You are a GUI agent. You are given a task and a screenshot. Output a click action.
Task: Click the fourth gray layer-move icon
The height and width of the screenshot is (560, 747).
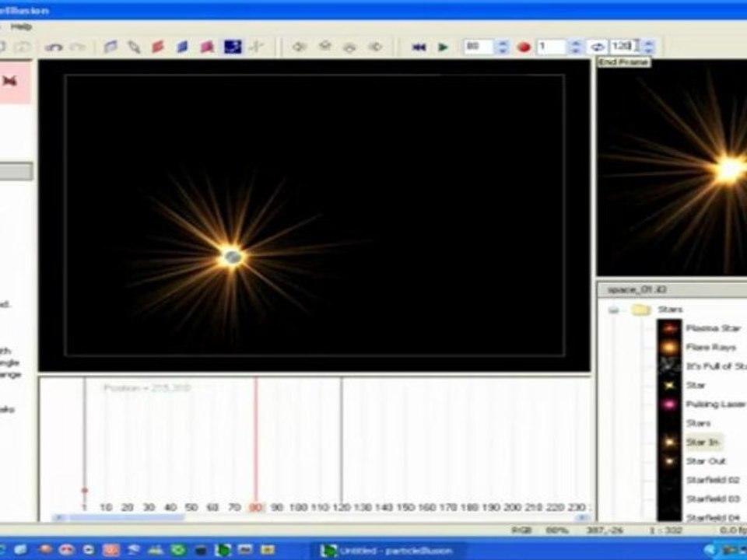tap(376, 47)
